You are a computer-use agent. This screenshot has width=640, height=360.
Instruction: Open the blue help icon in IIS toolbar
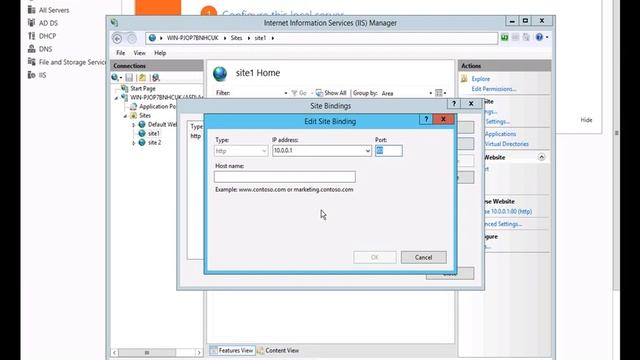pos(539,37)
